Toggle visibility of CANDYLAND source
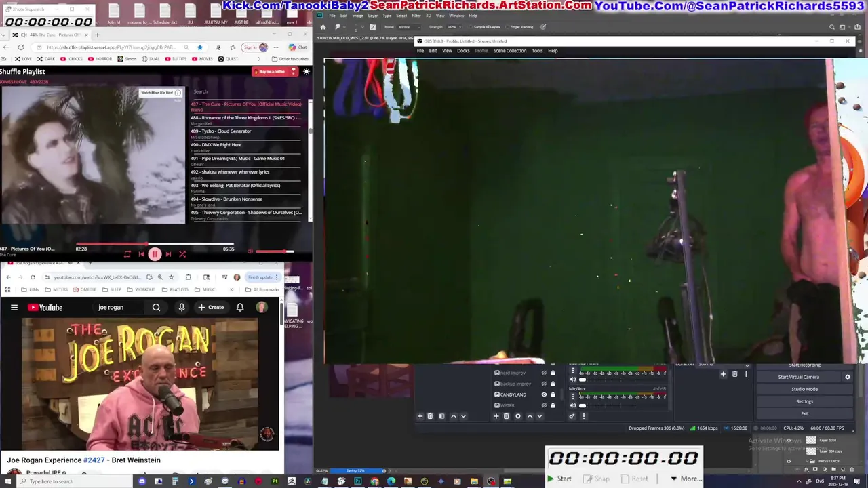 click(x=544, y=394)
